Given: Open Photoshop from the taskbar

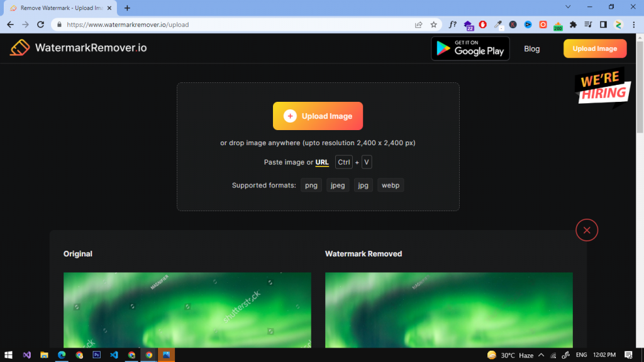Looking at the screenshot, I should 96,355.
